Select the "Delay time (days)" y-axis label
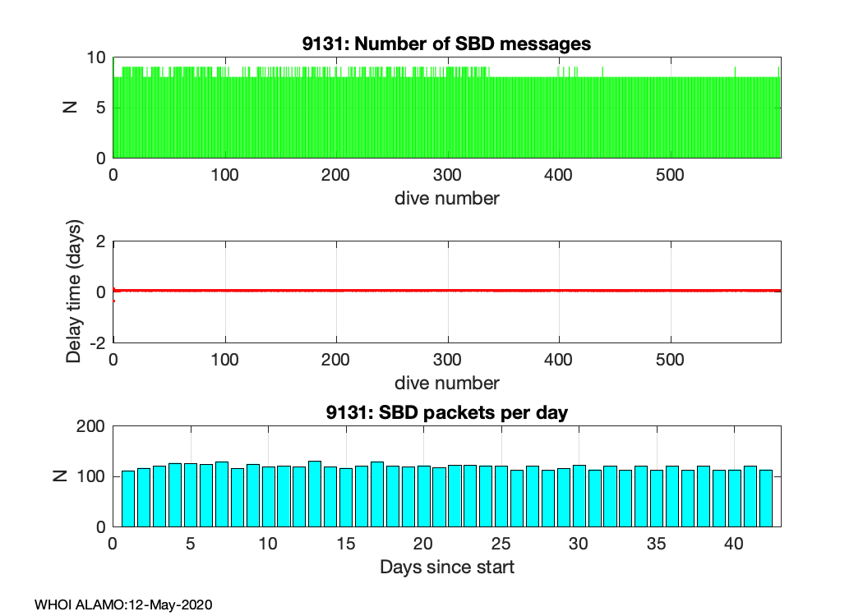863x616 pixels. (x=75, y=292)
